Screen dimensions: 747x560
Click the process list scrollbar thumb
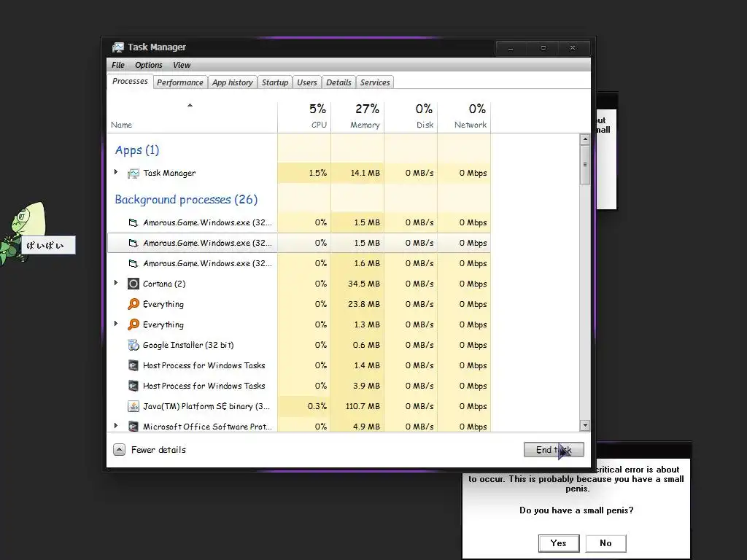click(585, 165)
